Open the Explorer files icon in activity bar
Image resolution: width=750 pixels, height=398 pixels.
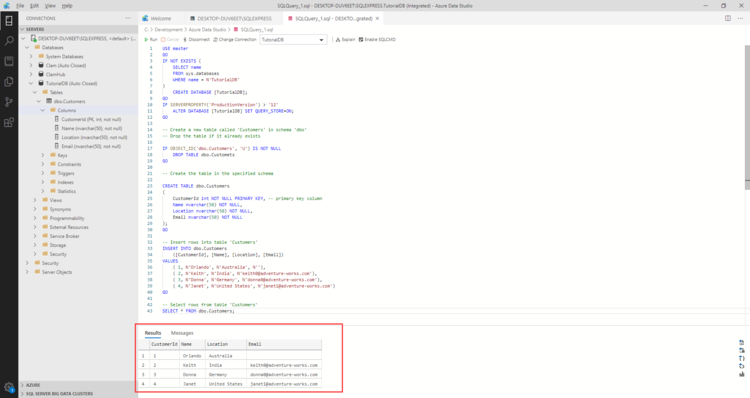coord(9,82)
